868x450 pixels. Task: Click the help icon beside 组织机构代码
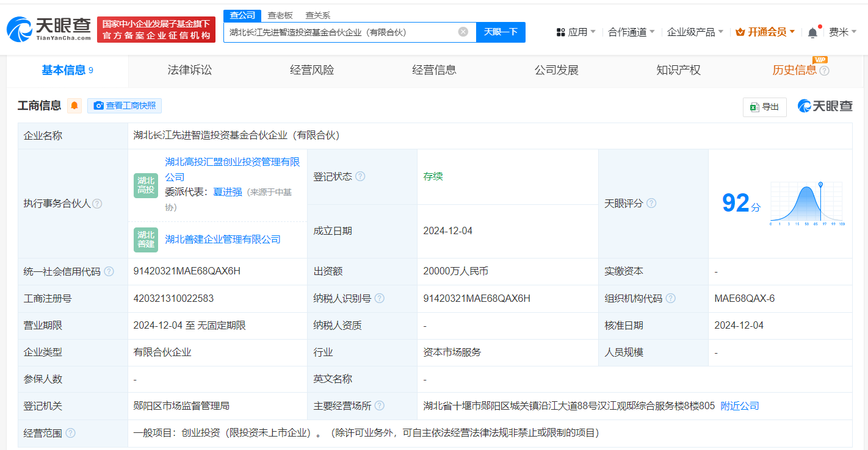pos(671,298)
